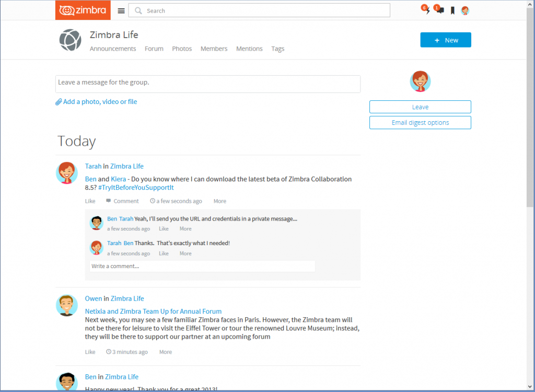Open the Photos tab
The image size is (535, 392).
[x=182, y=49]
